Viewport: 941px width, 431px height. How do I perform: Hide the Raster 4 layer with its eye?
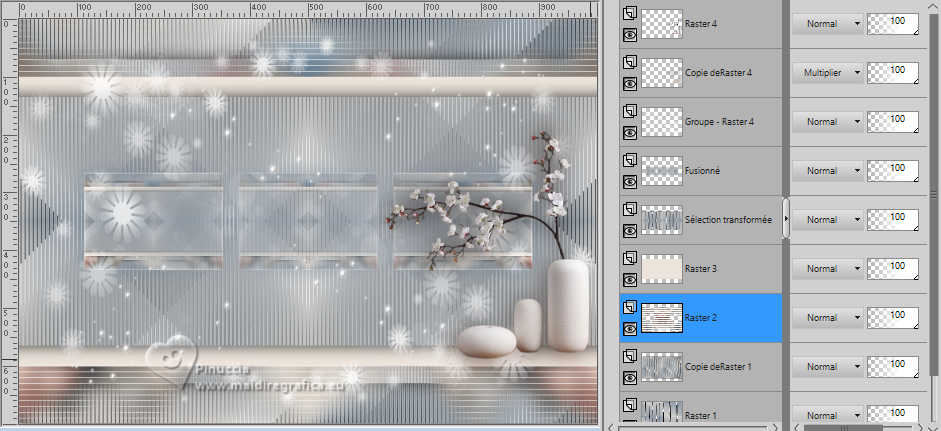[630, 35]
